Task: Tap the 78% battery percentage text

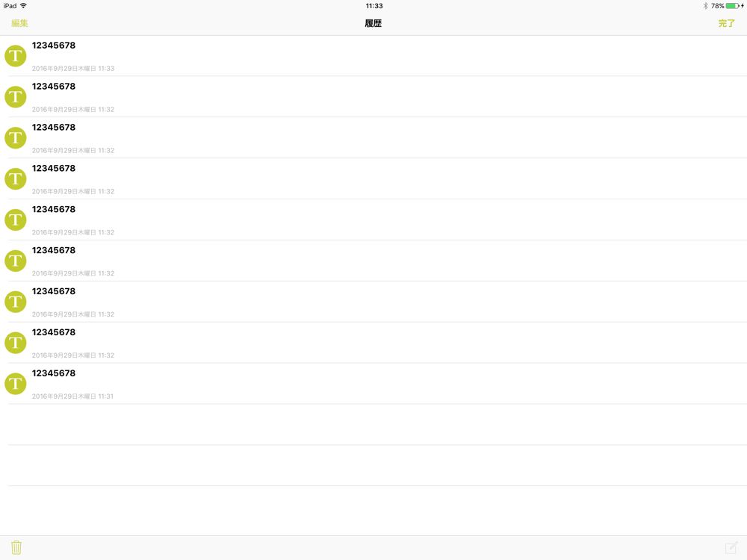Action: [x=717, y=6]
